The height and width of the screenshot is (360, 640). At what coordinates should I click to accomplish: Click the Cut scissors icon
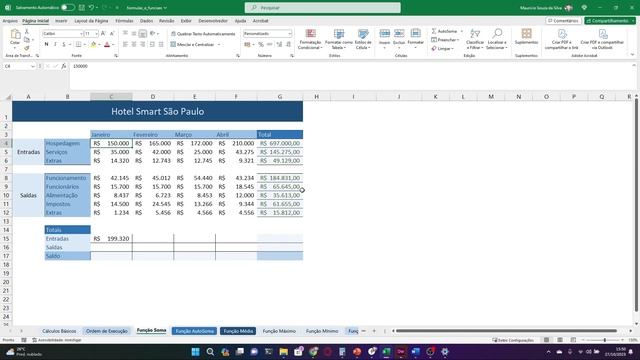27,31
